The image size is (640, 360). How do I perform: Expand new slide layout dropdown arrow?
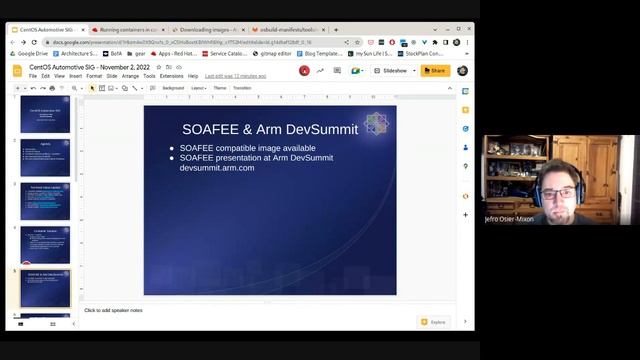[25, 88]
